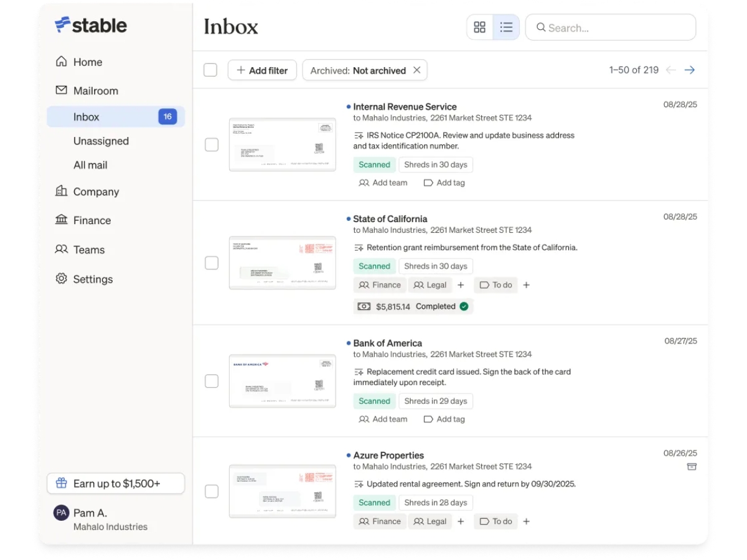Click the 1–50 of 219 page count
This screenshot has width=747, height=560.
tap(634, 70)
